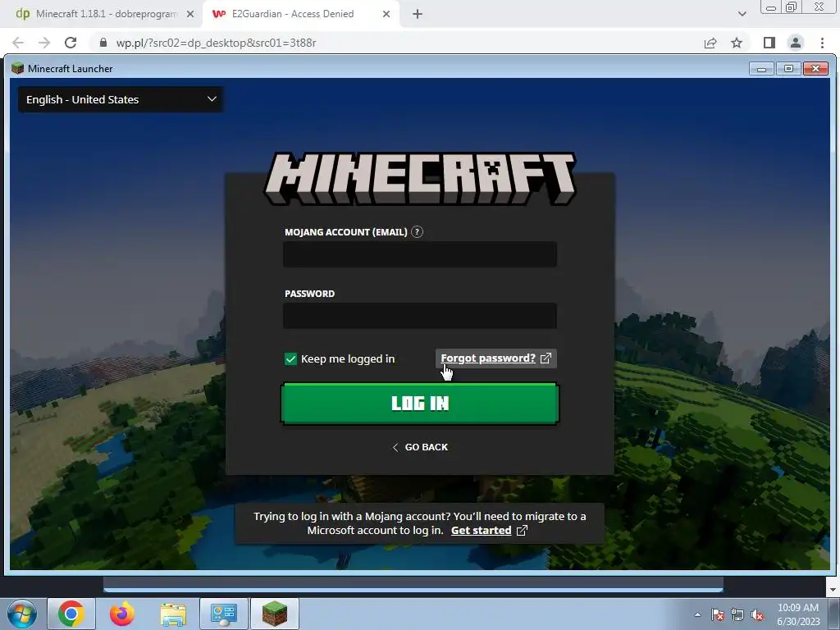Viewport: 840px width, 630px height.
Task: Open the Chrome side panel
Action: point(769,43)
